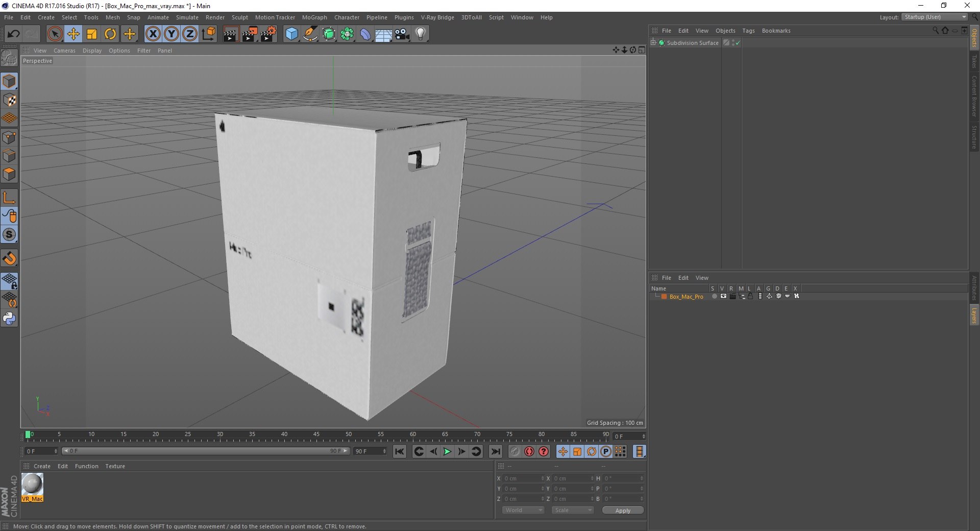Select the VR_Mac material thumbnail
Viewport: 980px width, 531px height.
point(32,484)
